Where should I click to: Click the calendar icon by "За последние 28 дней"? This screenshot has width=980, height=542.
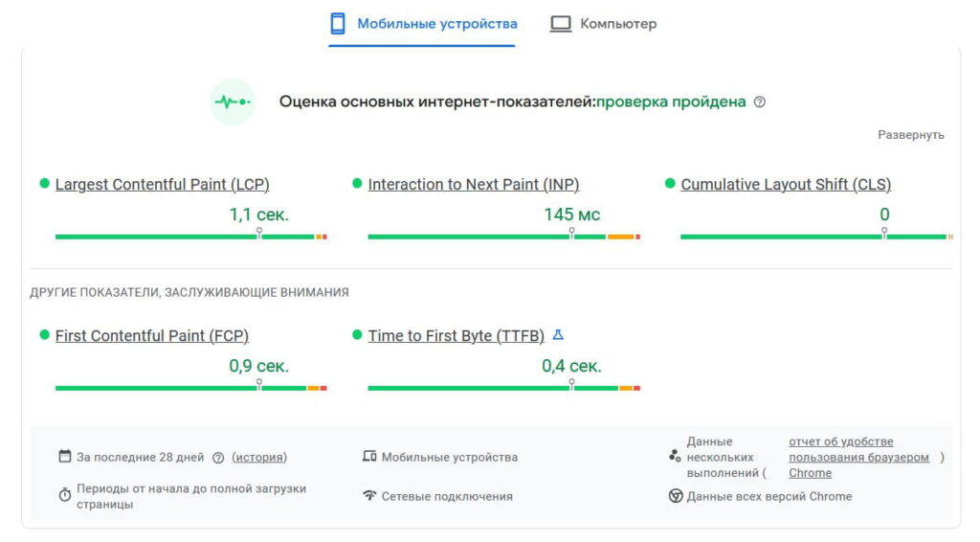tap(65, 457)
